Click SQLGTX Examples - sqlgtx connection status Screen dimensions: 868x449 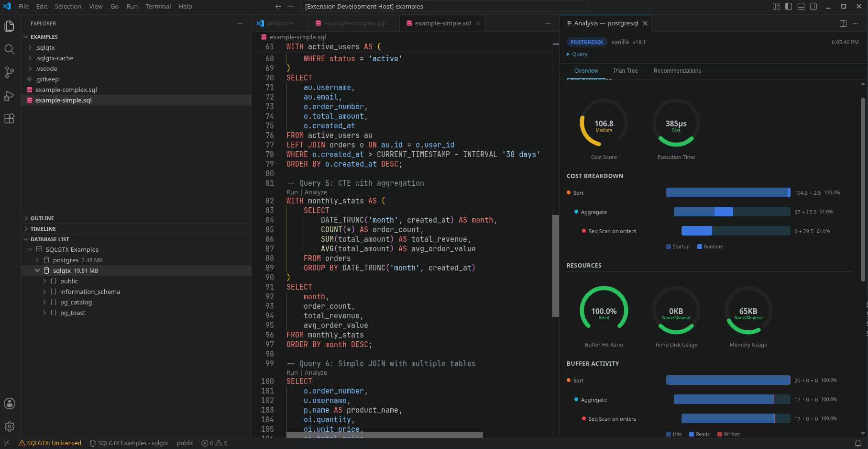(x=129, y=443)
